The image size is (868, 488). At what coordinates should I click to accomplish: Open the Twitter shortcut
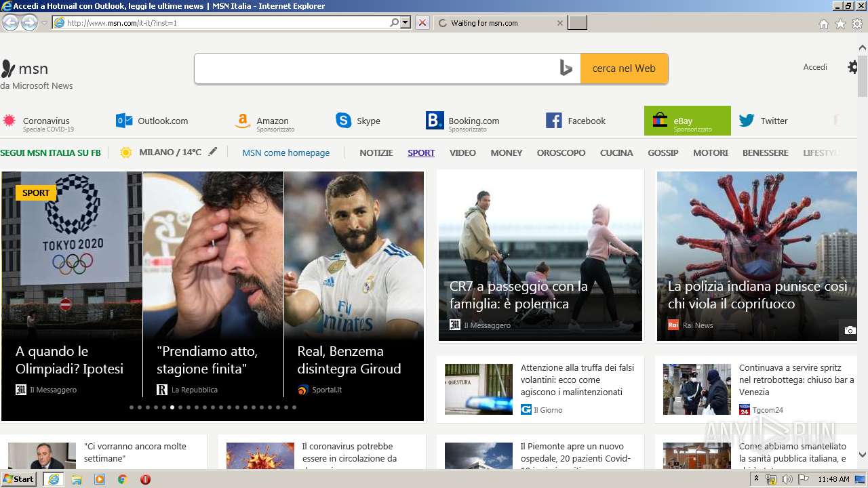764,121
